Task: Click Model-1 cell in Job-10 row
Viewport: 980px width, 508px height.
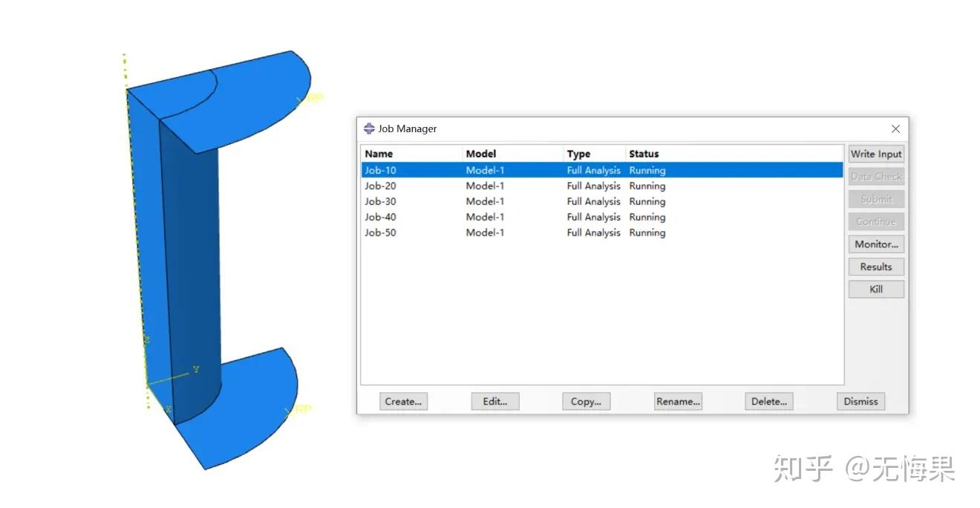Action: point(485,170)
